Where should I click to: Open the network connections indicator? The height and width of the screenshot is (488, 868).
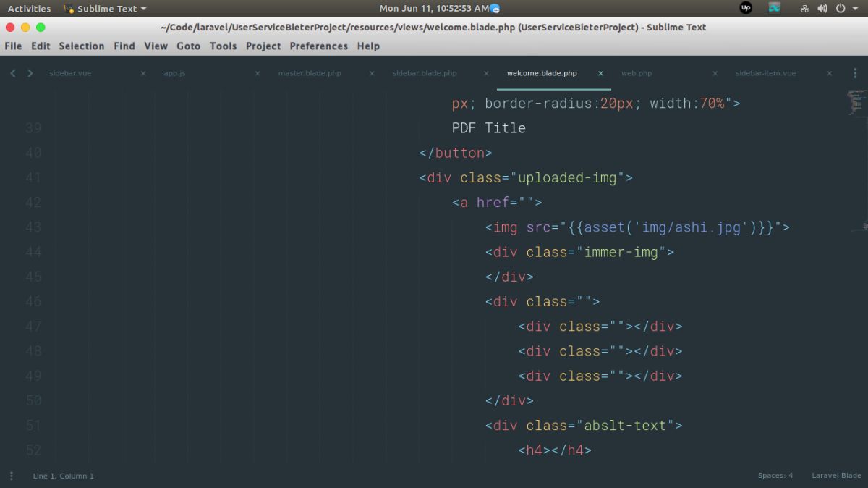(804, 9)
